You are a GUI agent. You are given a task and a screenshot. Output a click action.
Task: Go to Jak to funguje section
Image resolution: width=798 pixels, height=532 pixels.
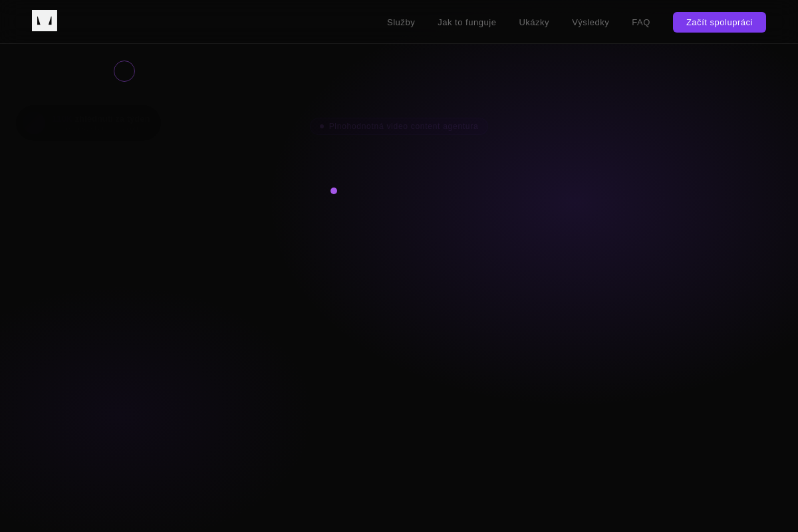click(x=467, y=22)
